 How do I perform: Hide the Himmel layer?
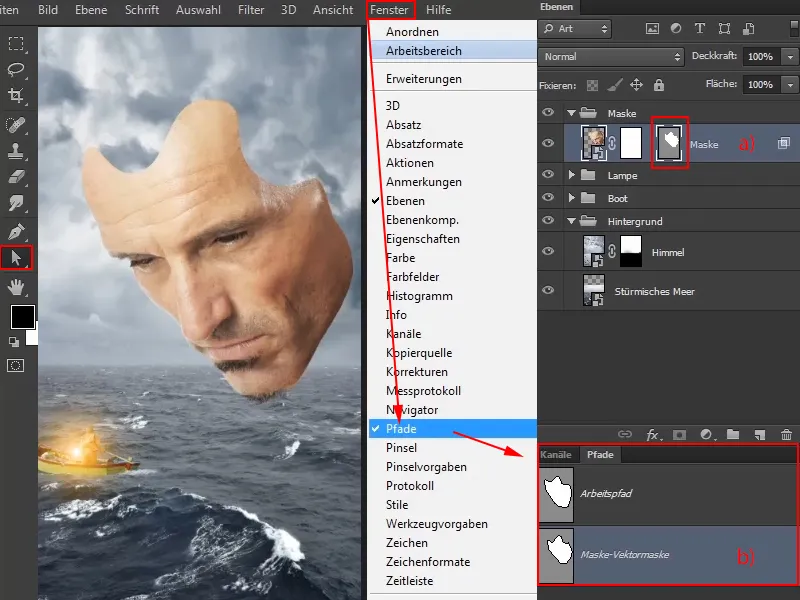[x=548, y=251]
